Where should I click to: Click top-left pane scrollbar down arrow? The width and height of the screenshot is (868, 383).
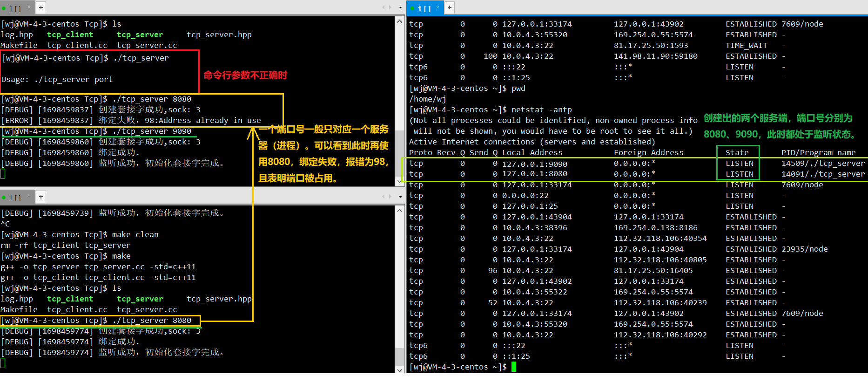click(399, 181)
